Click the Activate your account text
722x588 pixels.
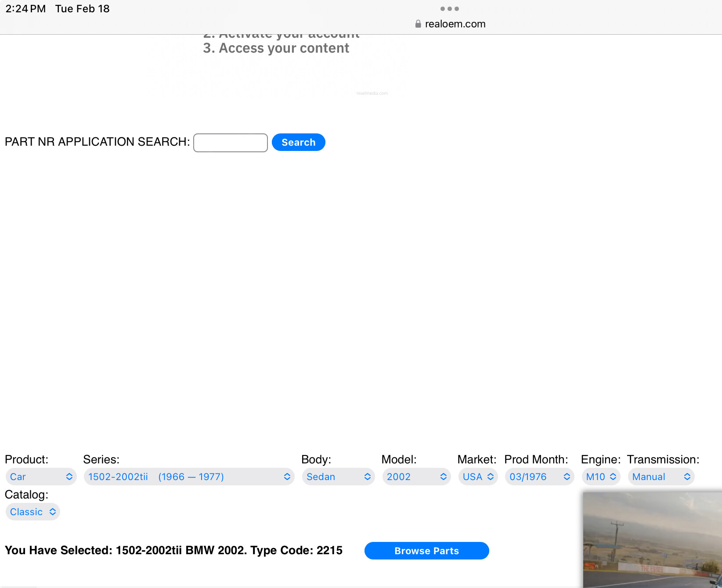[282, 34]
